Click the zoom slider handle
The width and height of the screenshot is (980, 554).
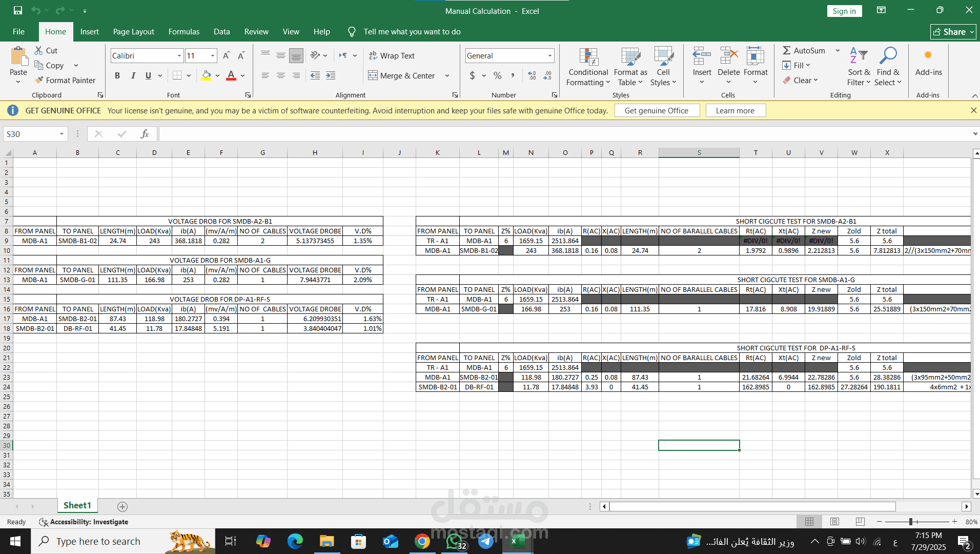[x=911, y=522]
